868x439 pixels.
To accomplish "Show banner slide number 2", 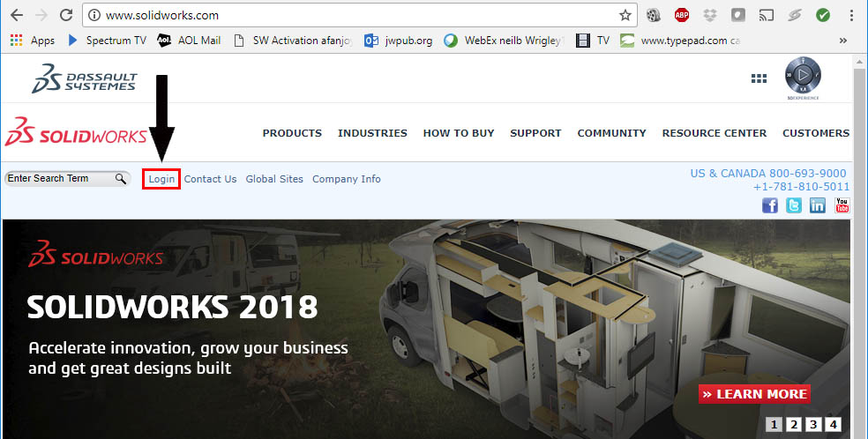I will [794, 425].
